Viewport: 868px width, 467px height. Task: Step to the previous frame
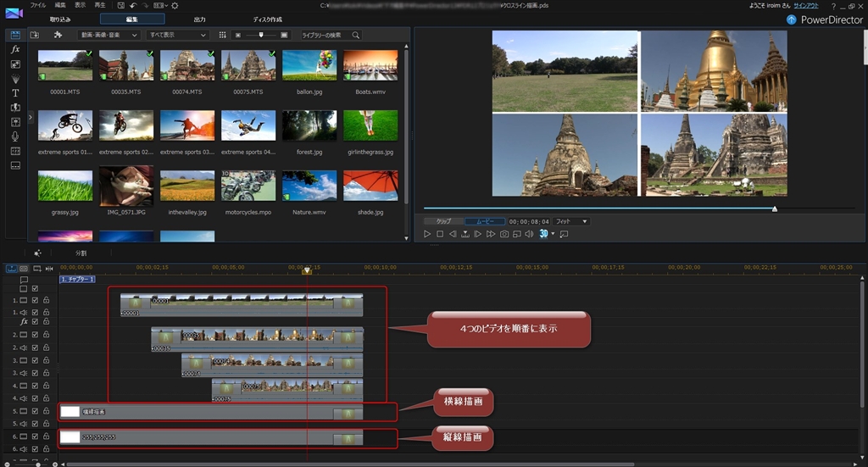click(453, 234)
